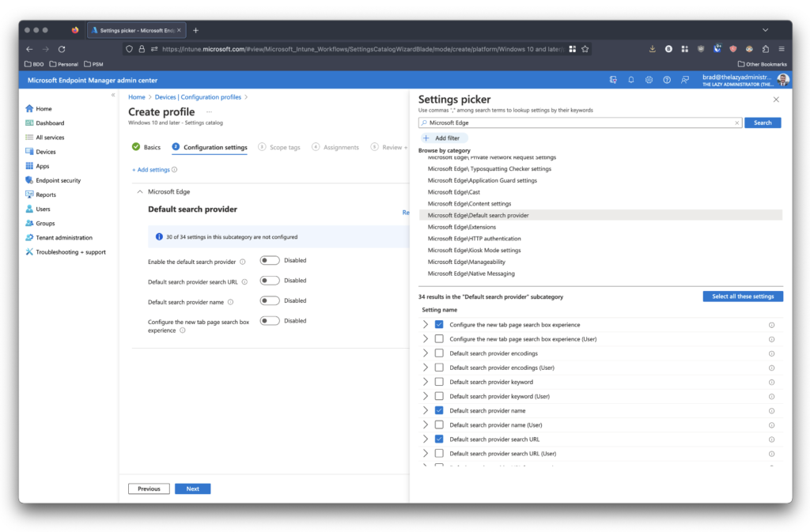This screenshot has height=532, width=810.
Task: Reload the page in Firefox
Action: (x=62, y=49)
